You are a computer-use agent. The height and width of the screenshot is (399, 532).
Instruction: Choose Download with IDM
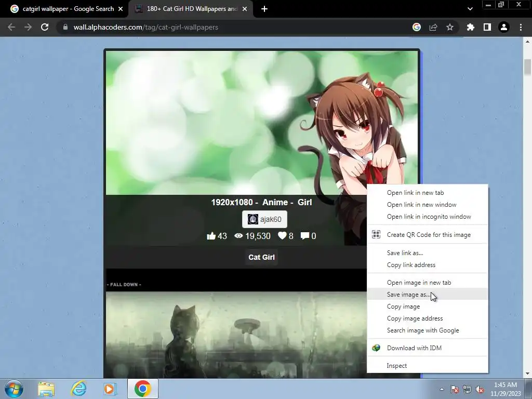pyautogui.click(x=428, y=348)
